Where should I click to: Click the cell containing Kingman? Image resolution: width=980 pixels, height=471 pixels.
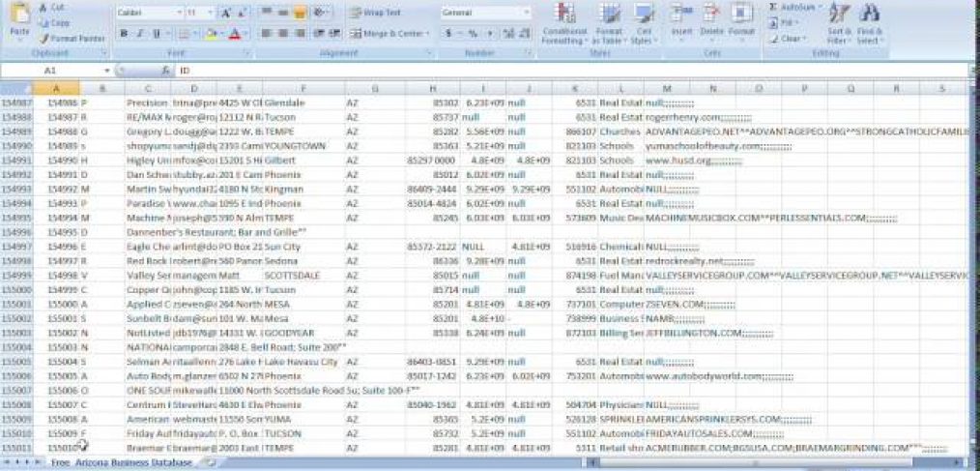303,189
